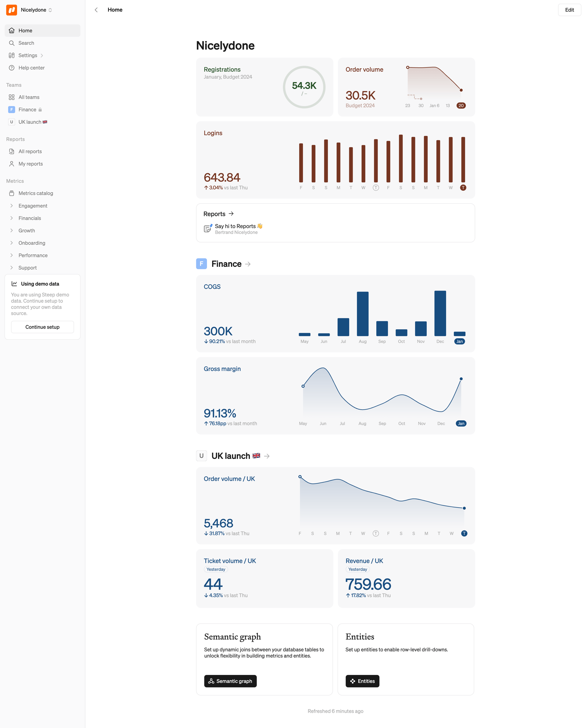Expand the Settings section chevron
Screen dimensions: 586x728
[x=42, y=55]
